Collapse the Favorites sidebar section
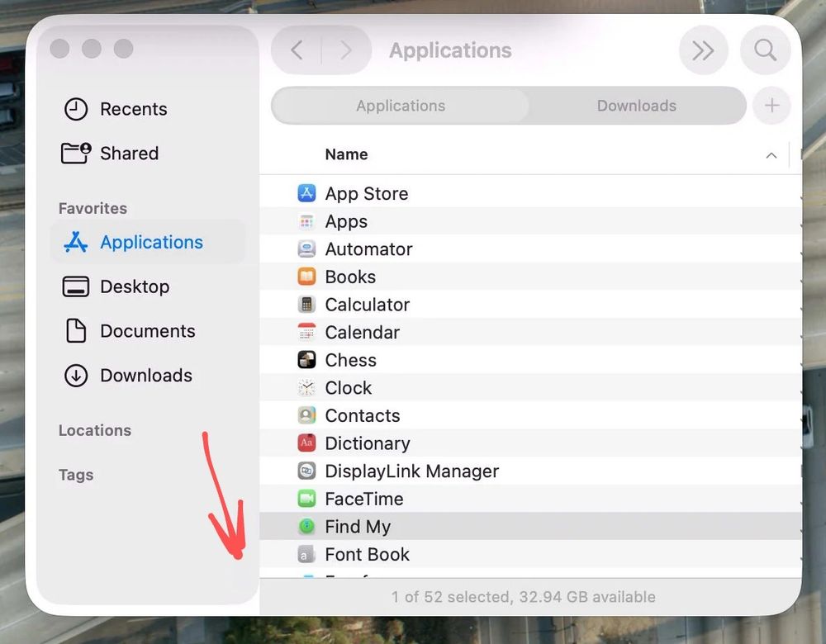The height and width of the screenshot is (644, 826). pos(93,209)
